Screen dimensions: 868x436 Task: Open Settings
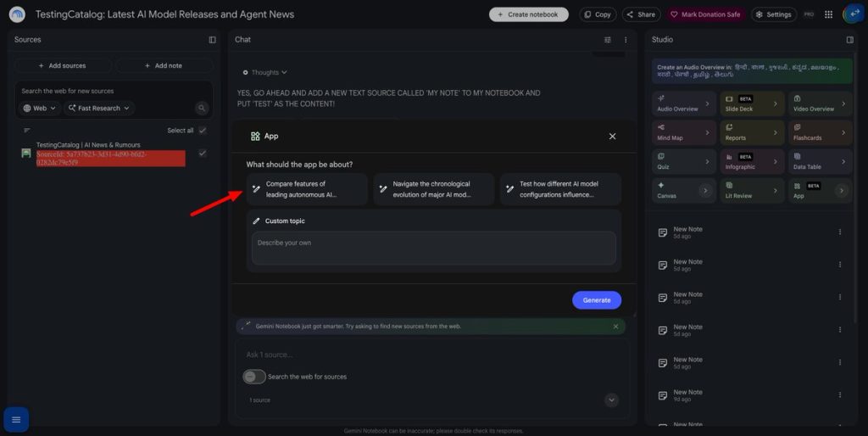point(774,14)
